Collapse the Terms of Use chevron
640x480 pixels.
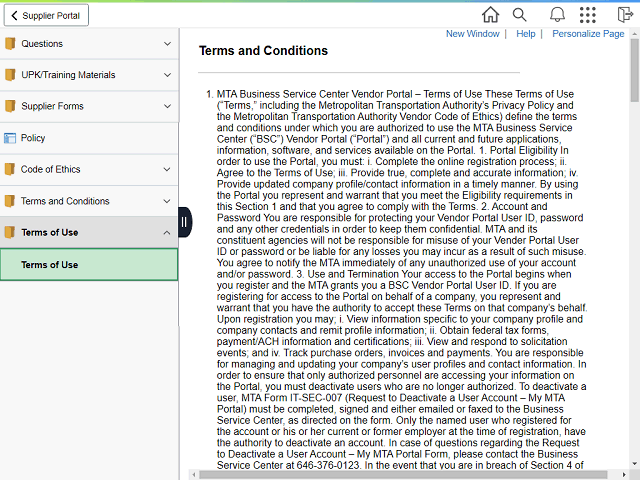coord(167,233)
